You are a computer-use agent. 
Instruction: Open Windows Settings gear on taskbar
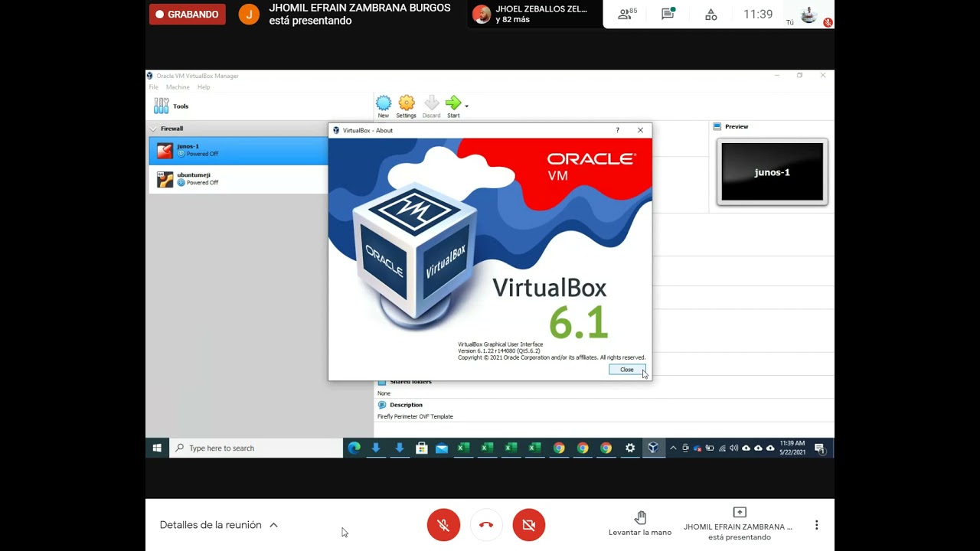(x=630, y=448)
